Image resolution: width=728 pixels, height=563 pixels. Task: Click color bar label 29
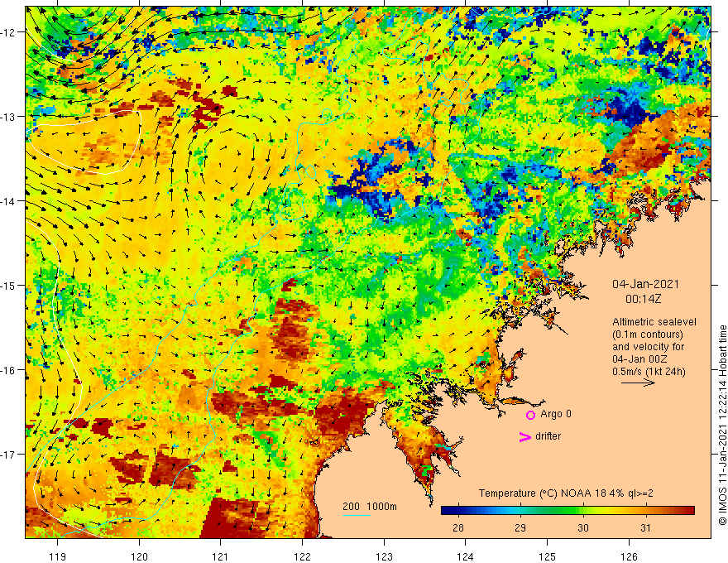click(x=520, y=527)
